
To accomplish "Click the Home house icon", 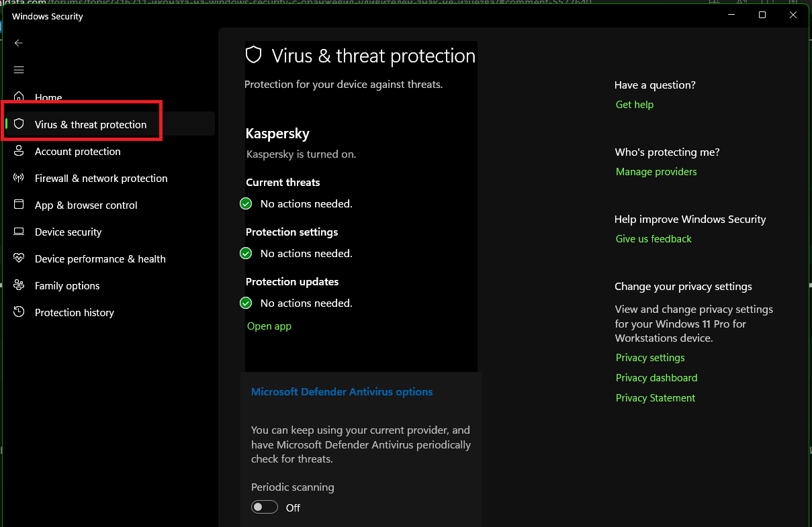I will (19, 97).
